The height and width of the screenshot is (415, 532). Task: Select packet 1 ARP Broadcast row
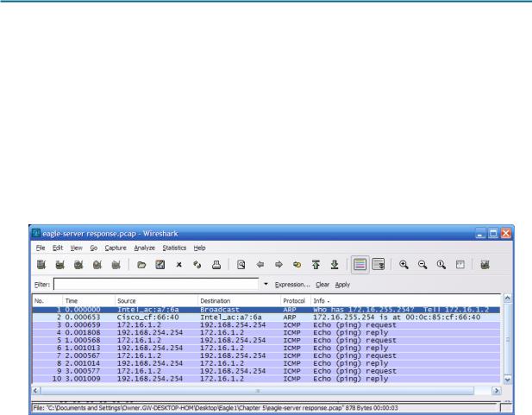[266, 310]
